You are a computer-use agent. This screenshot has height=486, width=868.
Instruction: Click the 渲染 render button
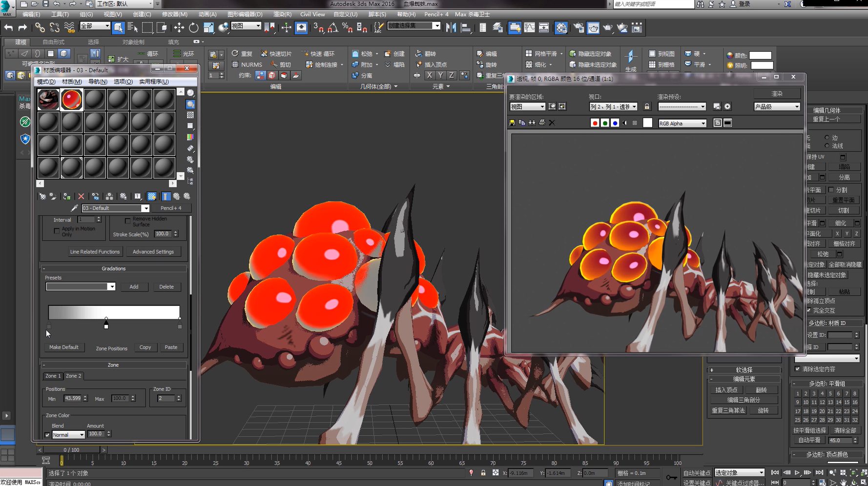(x=777, y=93)
